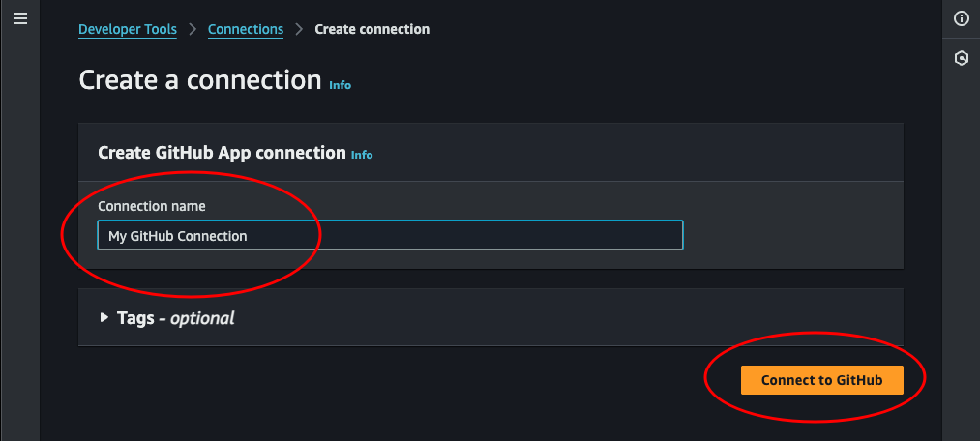Select the Create connection breadcrumb item

372,29
